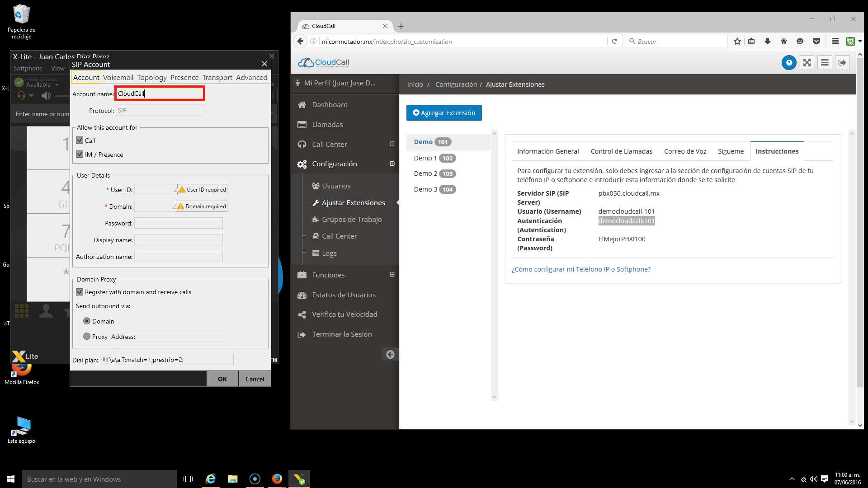Select the Domain radio button
The height and width of the screenshot is (488, 868).
click(87, 321)
